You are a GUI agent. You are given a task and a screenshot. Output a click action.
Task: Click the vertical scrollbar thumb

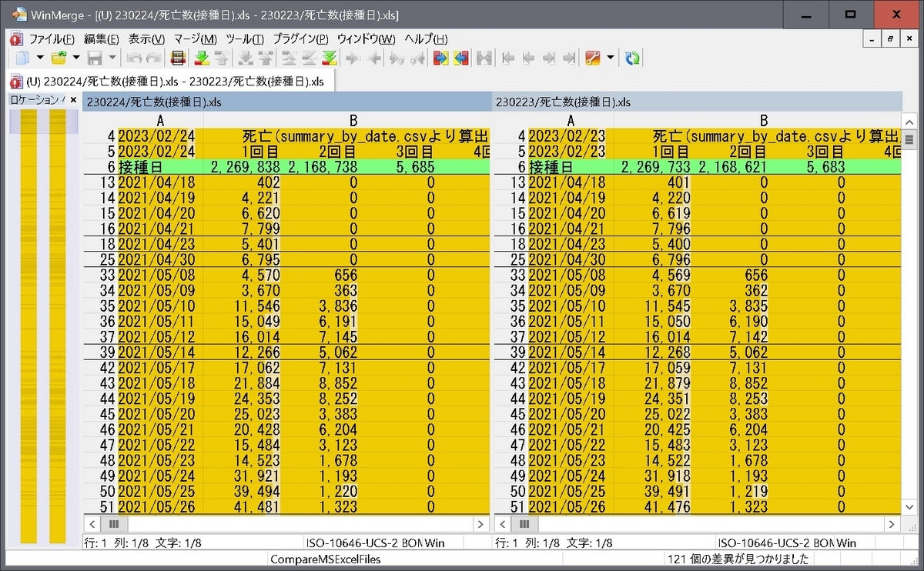tap(909, 140)
